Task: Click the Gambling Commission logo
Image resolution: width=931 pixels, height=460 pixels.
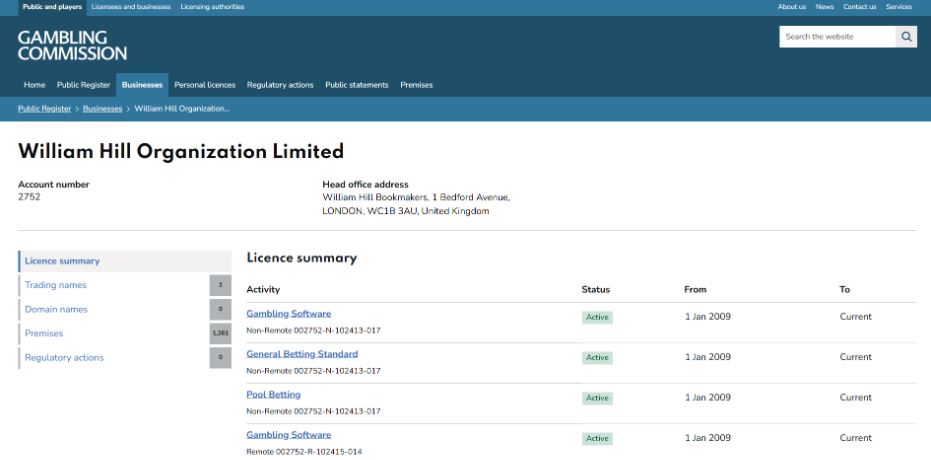Action: 72,46
